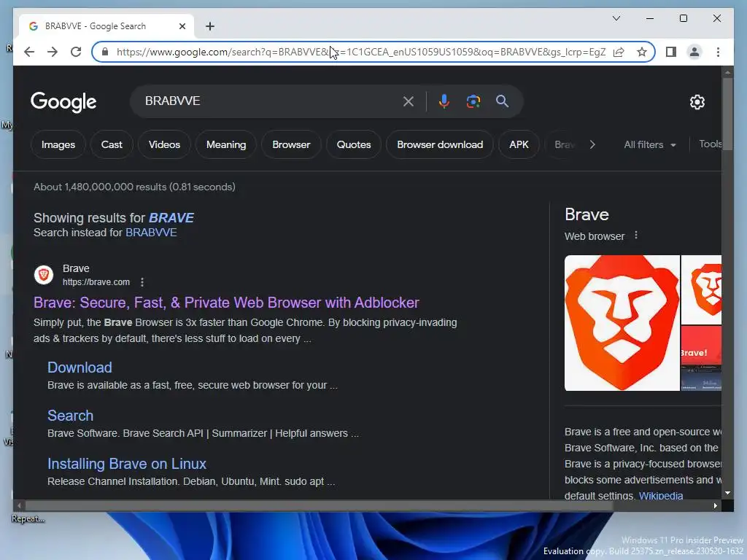Viewport: 747px width, 560px height.
Task: Show more filter chips with right arrow
Action: coord(592,145)
